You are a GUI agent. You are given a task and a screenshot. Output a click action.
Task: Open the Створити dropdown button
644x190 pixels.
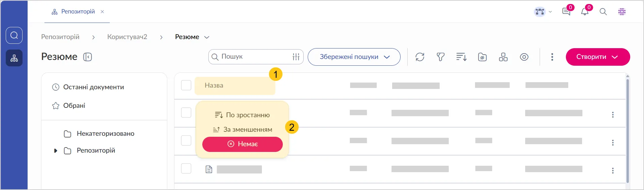(598, 57)
